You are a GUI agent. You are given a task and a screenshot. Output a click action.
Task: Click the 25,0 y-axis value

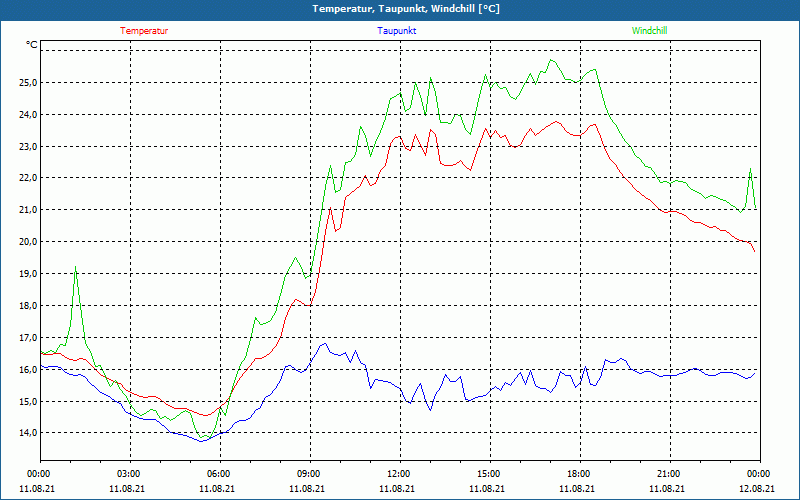click(x=29, y=83)
